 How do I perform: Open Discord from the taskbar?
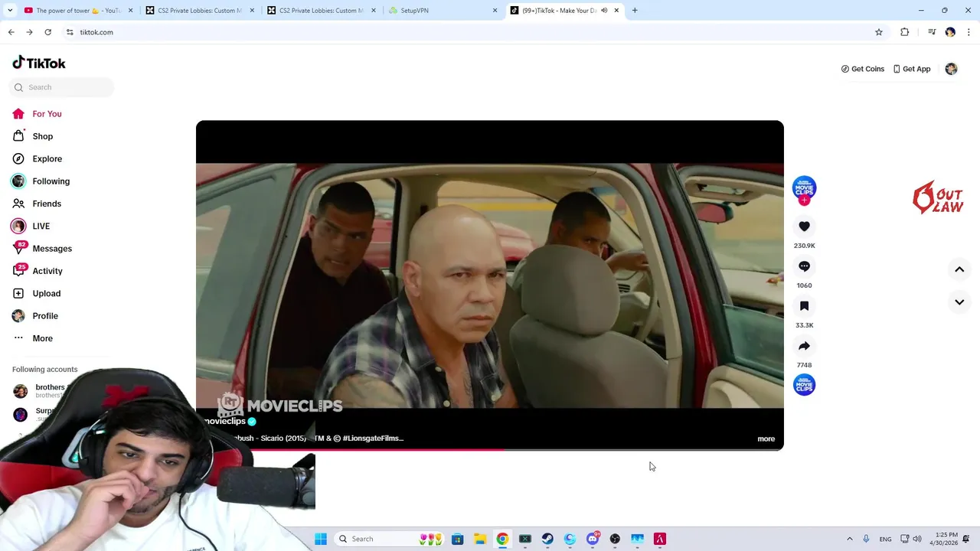(593, 539)
